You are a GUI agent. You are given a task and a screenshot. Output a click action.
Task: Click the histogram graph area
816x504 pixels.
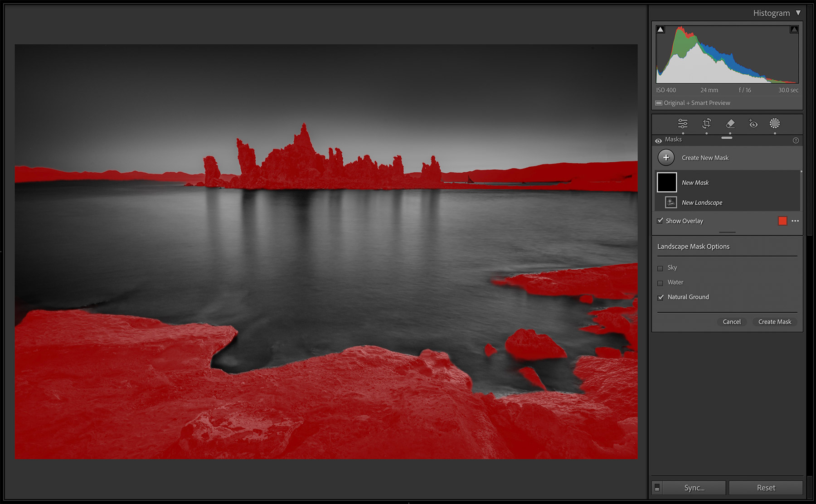[727, 54]
